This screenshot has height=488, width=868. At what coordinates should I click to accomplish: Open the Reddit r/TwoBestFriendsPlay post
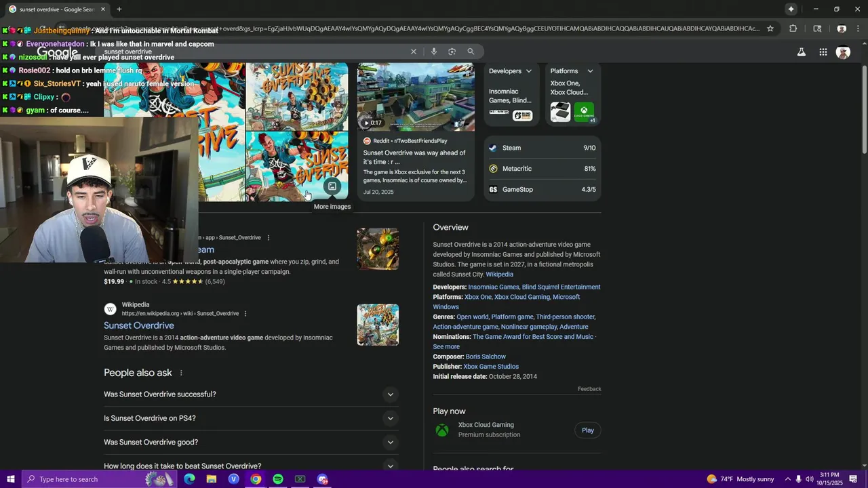coord(415,157)
